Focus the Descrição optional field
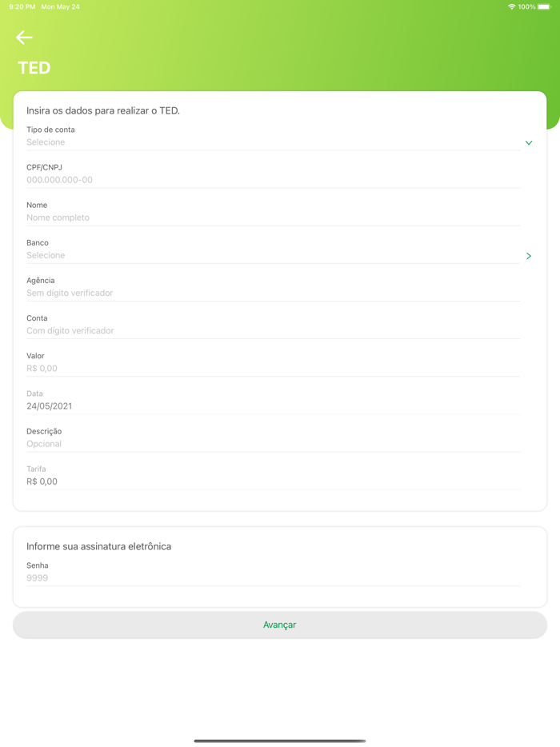The height and width of the screenshot is (747, 560). tap(272, 444)
